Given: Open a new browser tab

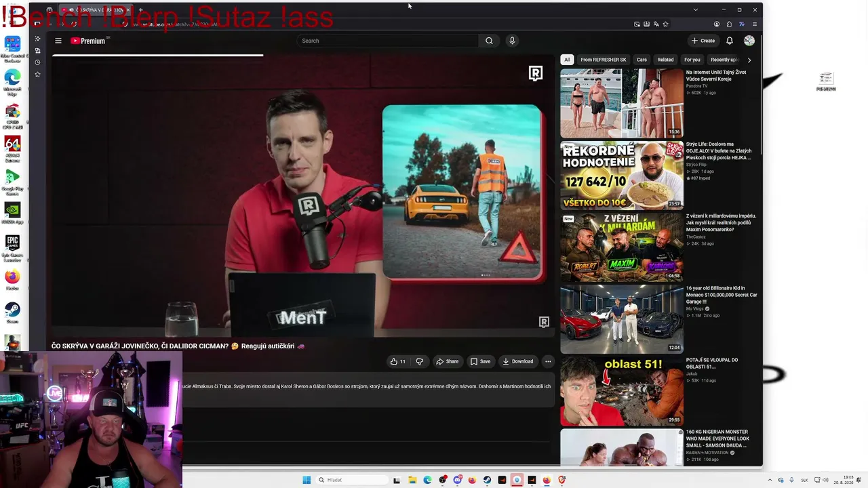Looking at the screenshot, I should point(140,10).
